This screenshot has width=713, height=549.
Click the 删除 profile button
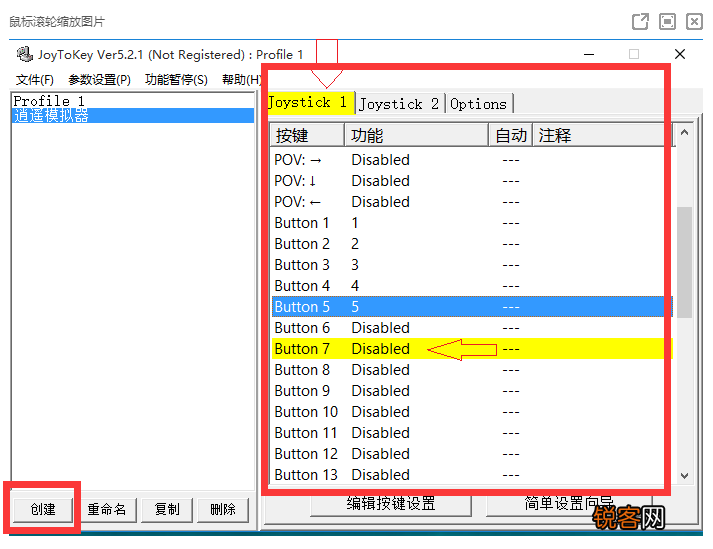pos(223,509)
